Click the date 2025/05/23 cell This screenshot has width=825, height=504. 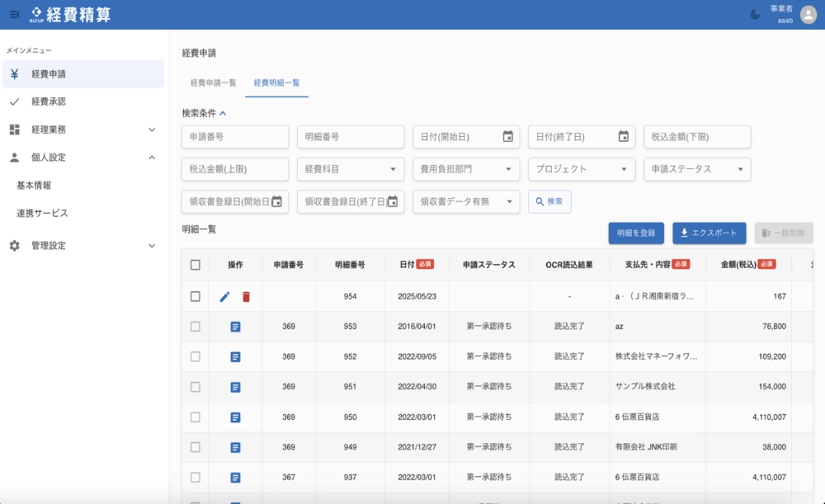coord(417,297)
